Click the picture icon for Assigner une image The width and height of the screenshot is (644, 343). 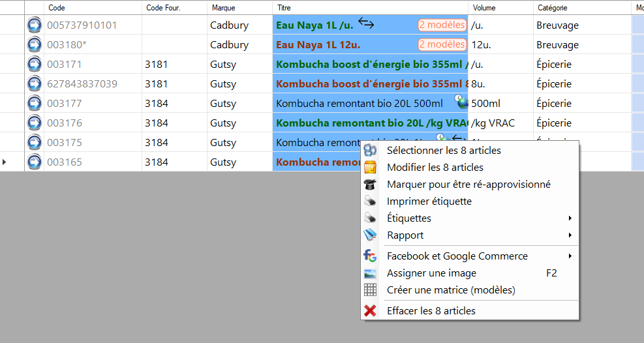coord(370,273)
